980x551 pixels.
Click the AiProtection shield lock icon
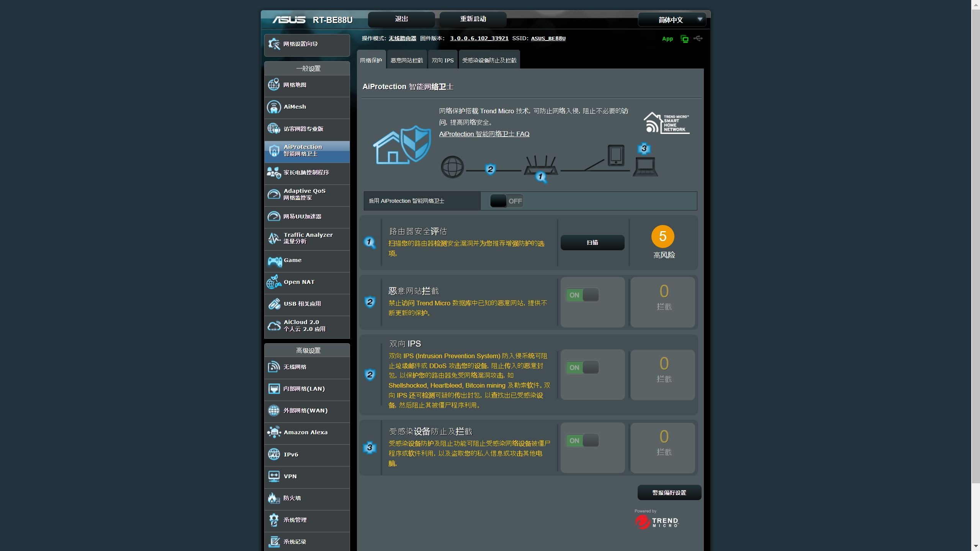coord(274,150)
